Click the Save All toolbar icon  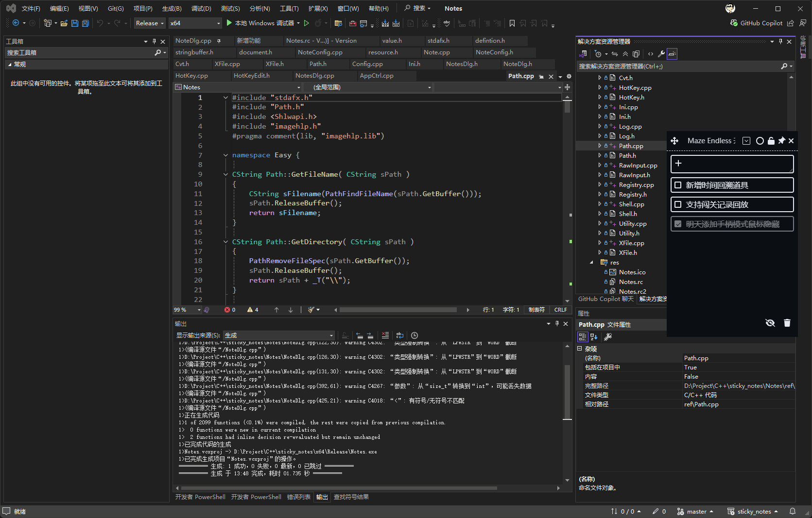86,23
